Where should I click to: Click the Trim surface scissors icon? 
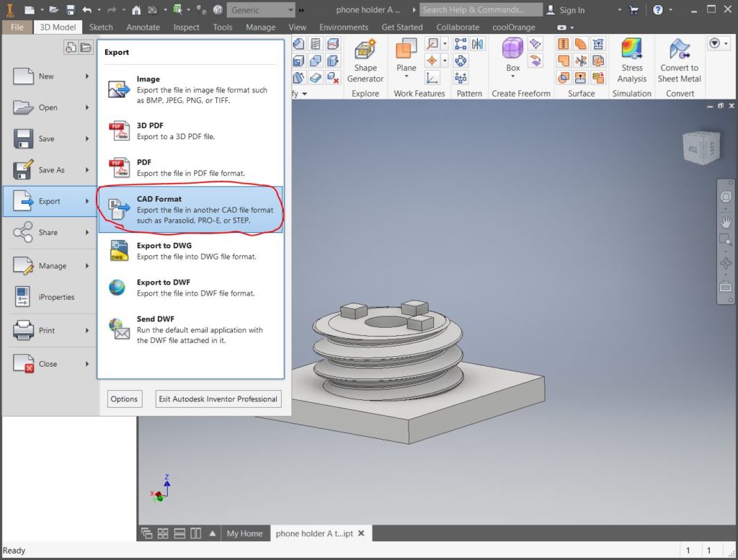tap(581, 61)
